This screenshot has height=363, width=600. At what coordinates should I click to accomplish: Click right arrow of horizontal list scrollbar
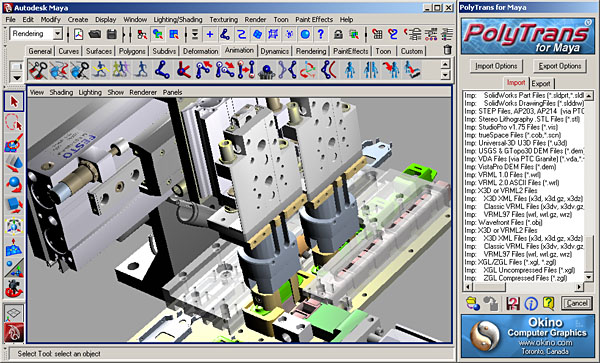click(580, 286)
